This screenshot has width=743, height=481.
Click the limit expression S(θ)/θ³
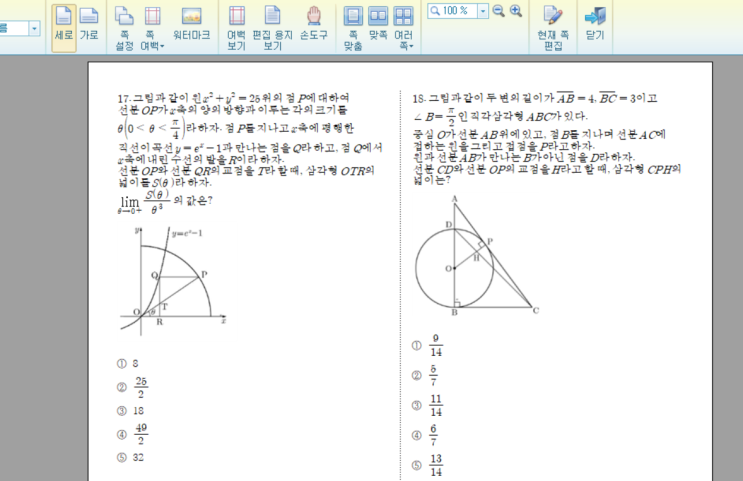(x=157, y=202)
